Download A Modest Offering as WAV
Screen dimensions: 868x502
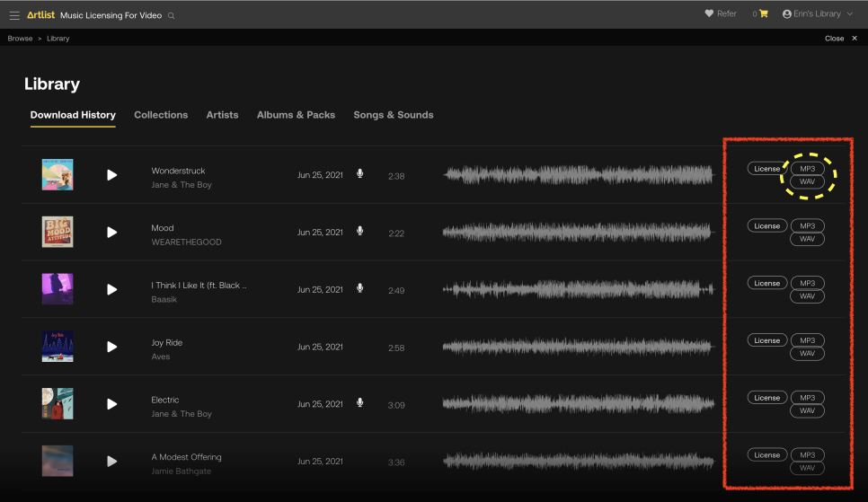point(807,468)
